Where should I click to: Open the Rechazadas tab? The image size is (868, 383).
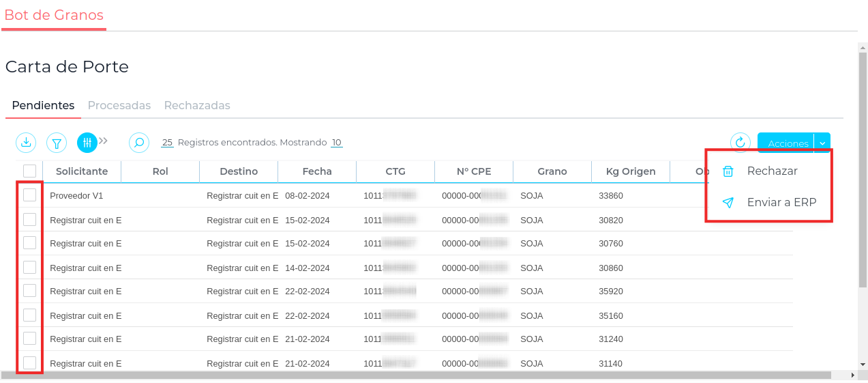(197, 106)
